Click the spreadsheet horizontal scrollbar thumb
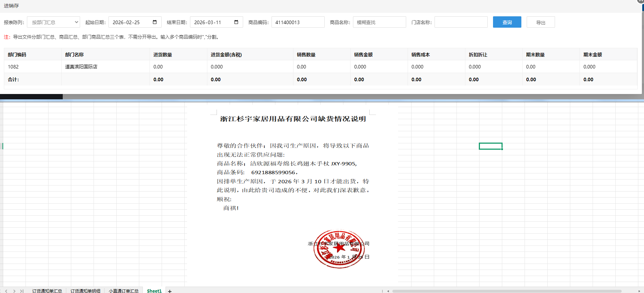Screen dimensions: 644x293 click(507, 291)
